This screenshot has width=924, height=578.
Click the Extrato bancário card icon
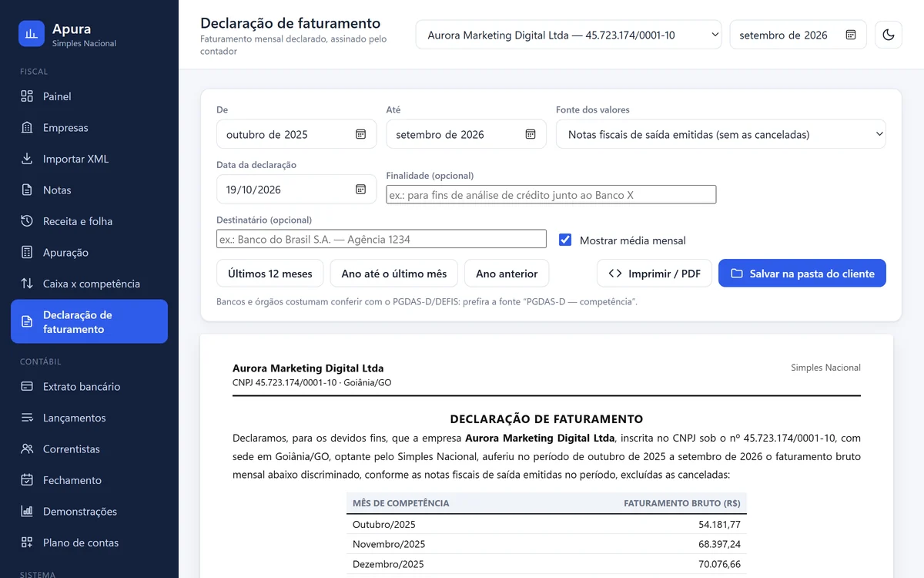click(x=27, y=387)
